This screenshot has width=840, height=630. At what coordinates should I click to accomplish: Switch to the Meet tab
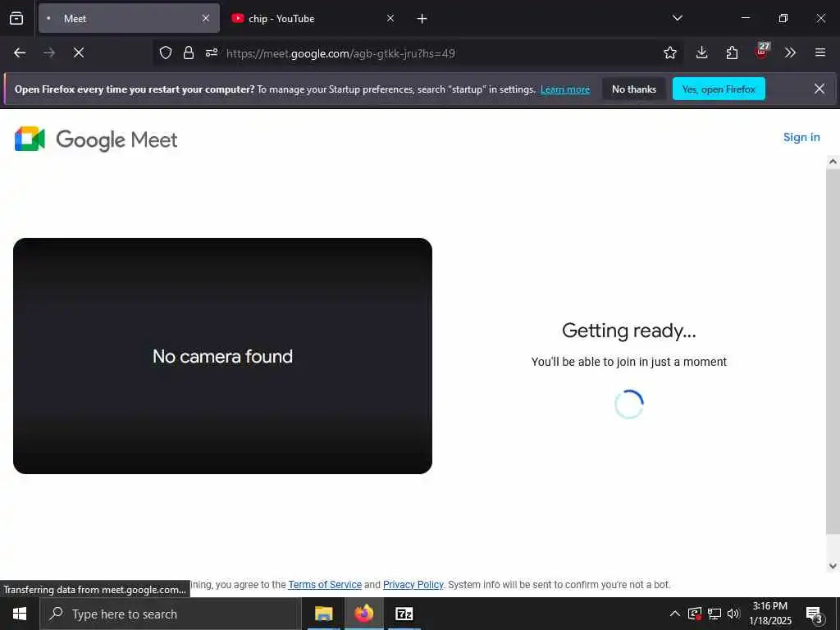(x=129, y=19)
